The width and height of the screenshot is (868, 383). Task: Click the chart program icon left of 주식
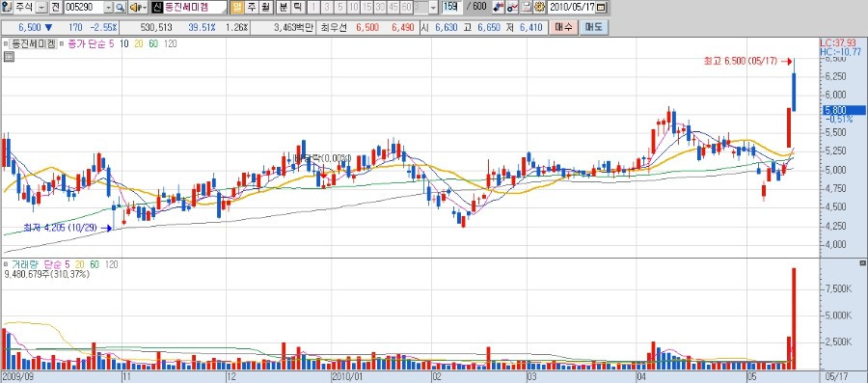pyautogui.click(x=7, y=8)
